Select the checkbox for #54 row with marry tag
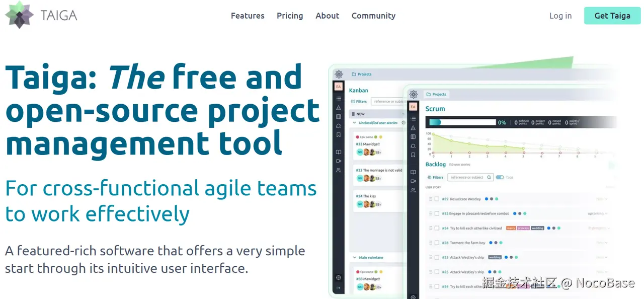 coord(437,228)
